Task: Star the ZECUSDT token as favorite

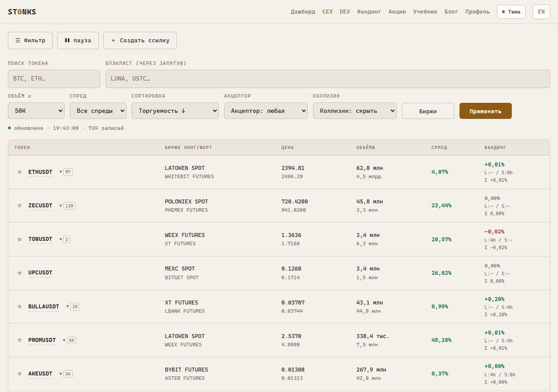Action: coord(19,206)
